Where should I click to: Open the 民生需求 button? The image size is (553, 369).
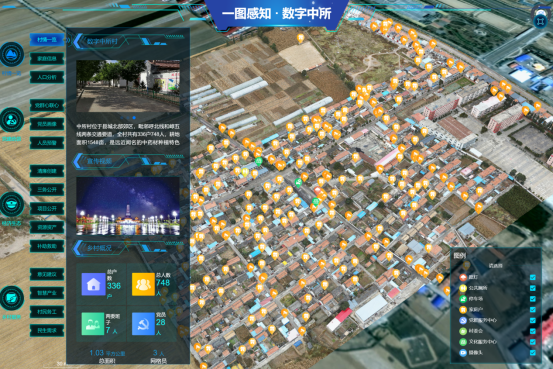pos(47,331)
